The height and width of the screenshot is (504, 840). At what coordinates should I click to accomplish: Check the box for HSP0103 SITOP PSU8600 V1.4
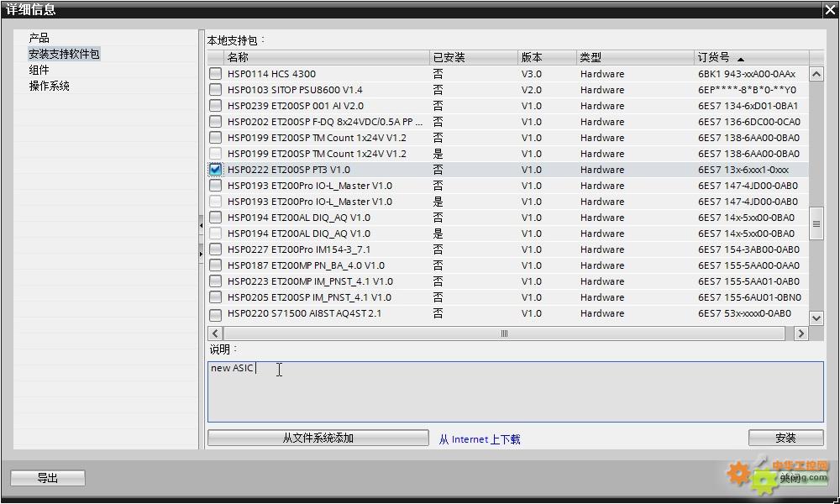coord(215,90)
